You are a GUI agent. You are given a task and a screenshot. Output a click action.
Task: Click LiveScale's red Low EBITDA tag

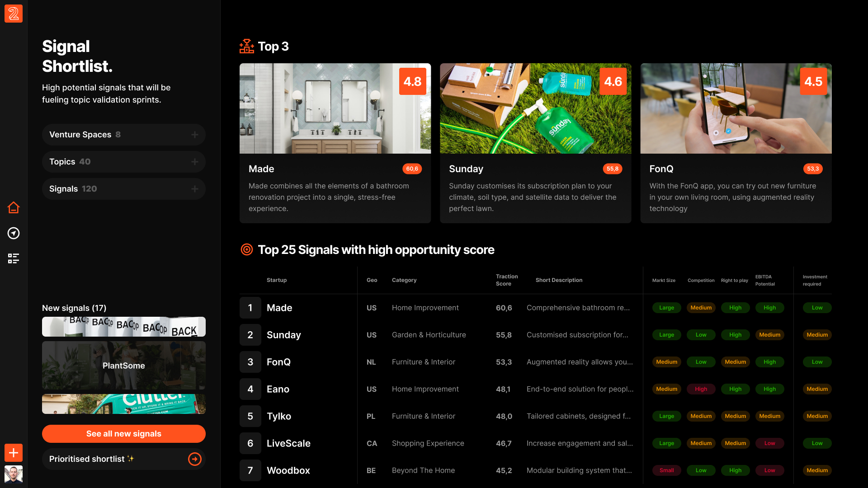pyautogui.click(x=770, y=443)
